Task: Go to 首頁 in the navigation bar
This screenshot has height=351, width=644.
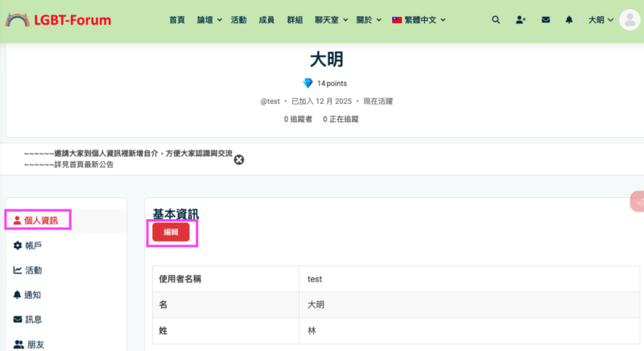Action: click(x=177, y=20)
